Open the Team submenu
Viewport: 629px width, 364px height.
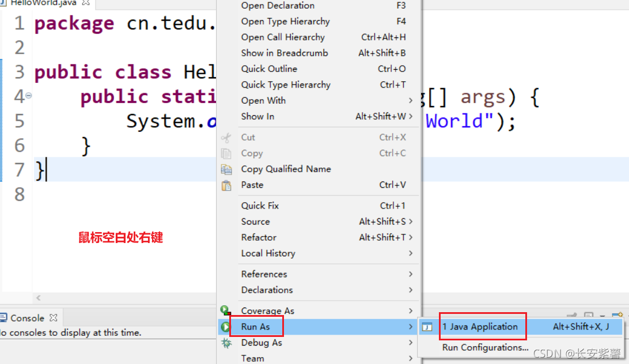[x=319, y=358]
